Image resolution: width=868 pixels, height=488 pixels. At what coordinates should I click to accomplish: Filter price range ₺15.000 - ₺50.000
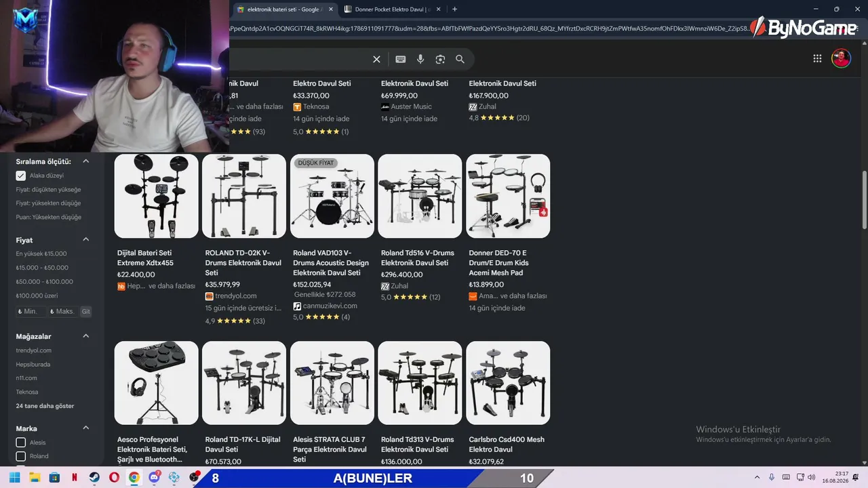(42, 268)
